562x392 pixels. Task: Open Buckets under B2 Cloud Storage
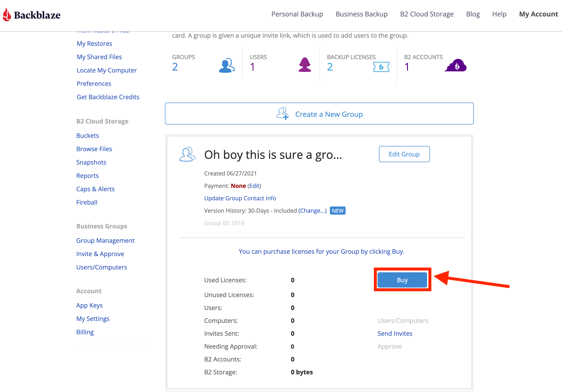(87, 136)
